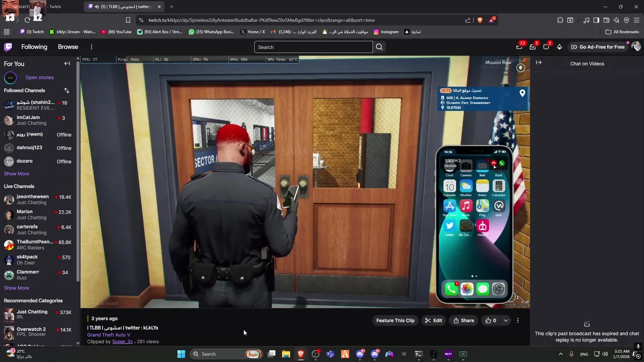644x362 pixels.
Task: Open Just Chatting recommended category
Action: pyautogui.click(x=38, y=314)
